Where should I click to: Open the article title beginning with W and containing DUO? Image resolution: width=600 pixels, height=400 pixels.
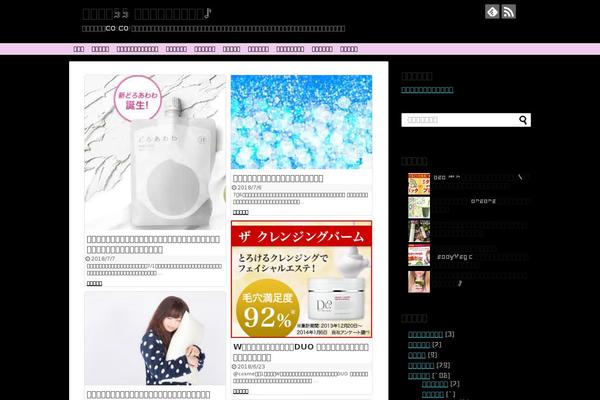pyautogui.click(x=301, y=352)
